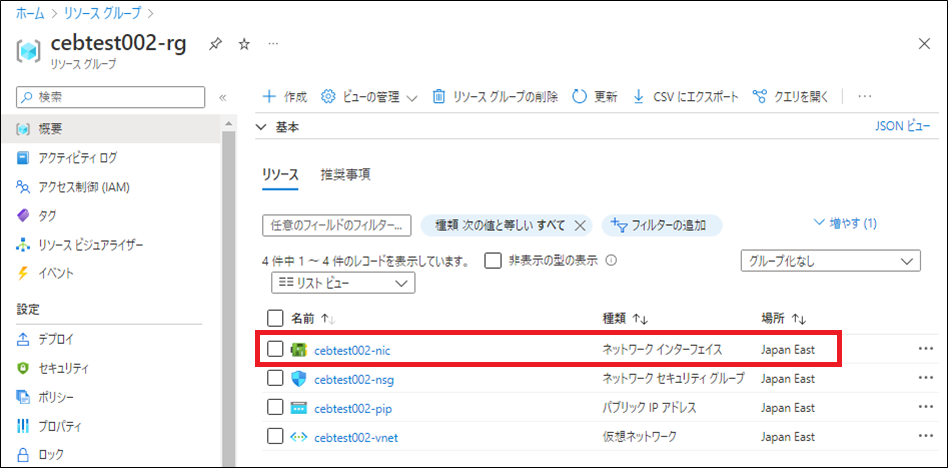
Task: Click クエリを開く toolbar button
Action: pyautogui.click(x=790, y=97)
